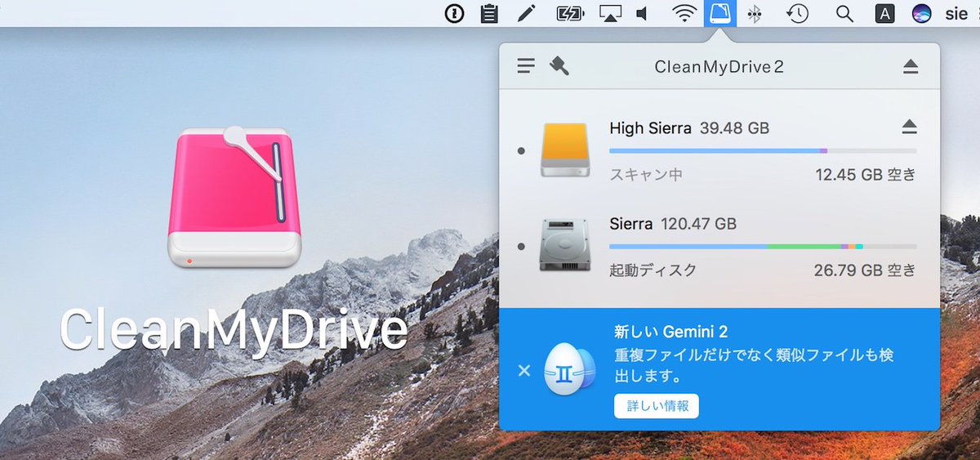The image size is (980, 460).
Task: Click the pink CleanMyDrive app icon
Action: click(x=235, y=197)
